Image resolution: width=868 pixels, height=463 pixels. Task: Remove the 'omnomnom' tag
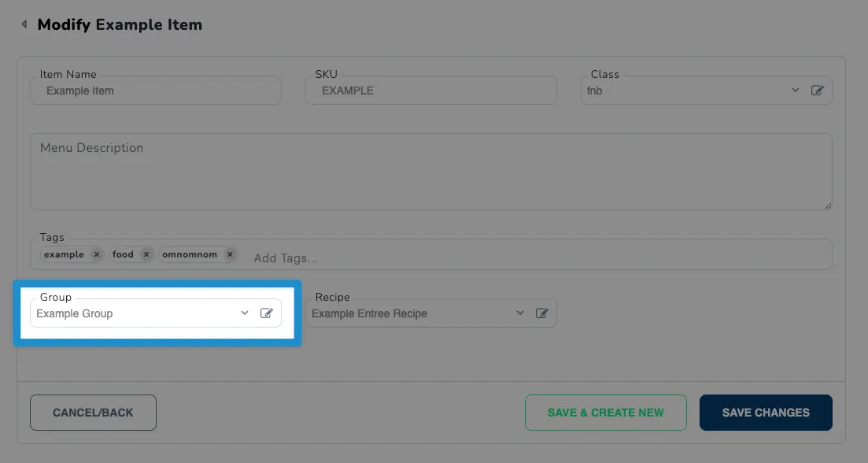click(x=230, y=254)
